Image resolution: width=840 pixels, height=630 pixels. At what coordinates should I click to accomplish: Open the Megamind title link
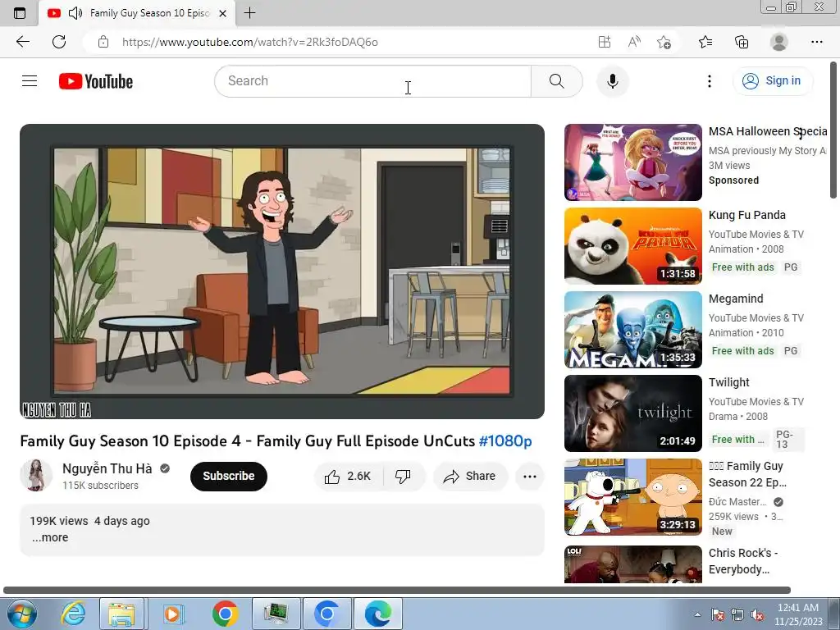click(736, 299)
